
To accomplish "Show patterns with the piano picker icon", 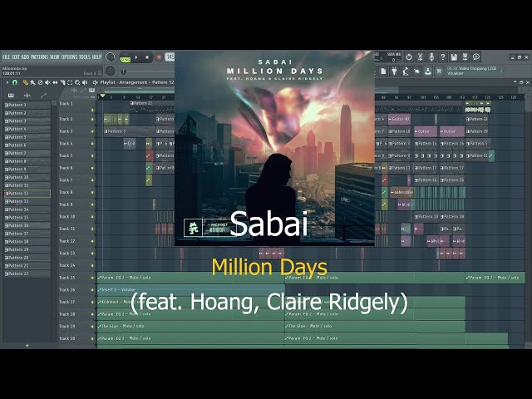I will coord(11,96).
